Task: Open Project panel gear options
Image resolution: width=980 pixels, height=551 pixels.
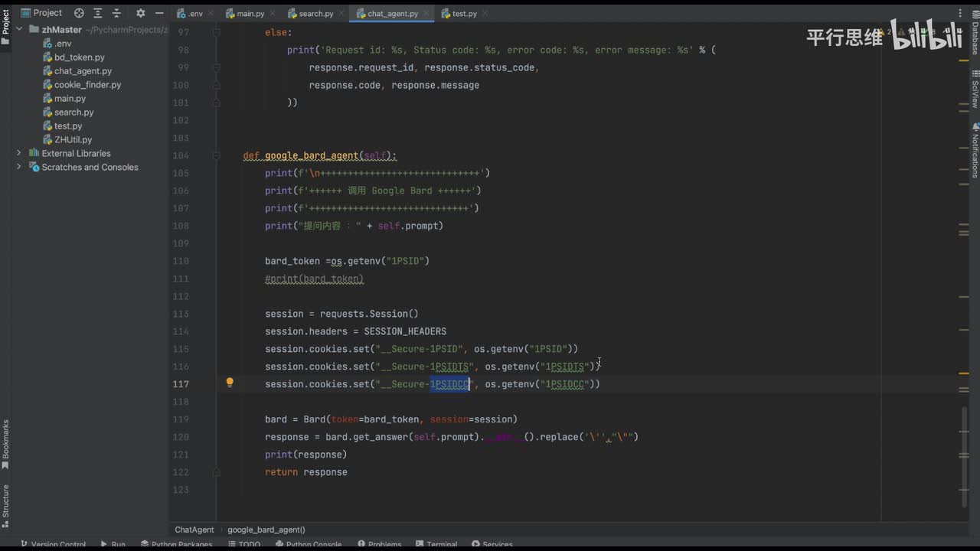Action: 140,13
